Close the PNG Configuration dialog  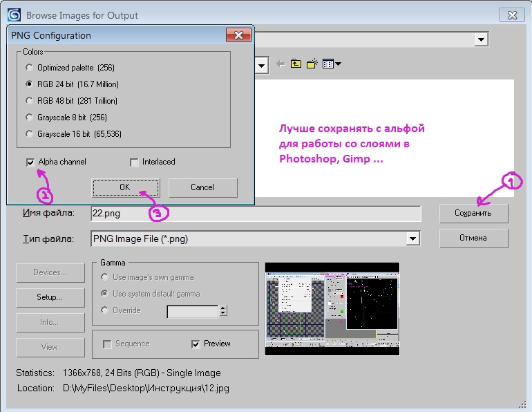238,35
